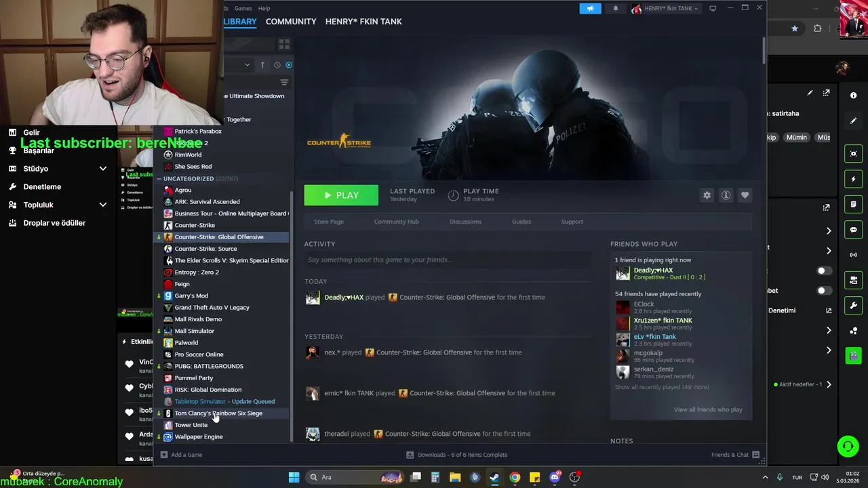Screen dimensions: 868x488
Task: Pop out the stream info panel
Action: click(x=826, y=93)
